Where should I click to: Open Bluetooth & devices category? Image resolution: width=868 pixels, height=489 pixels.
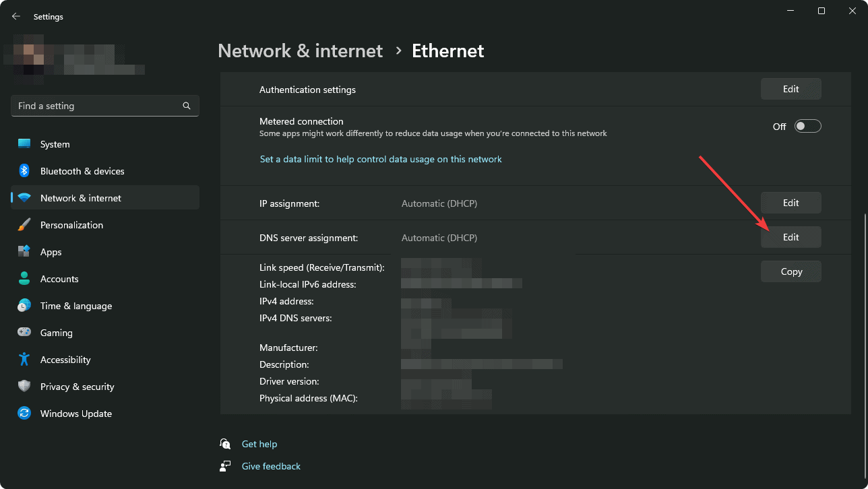105,171
